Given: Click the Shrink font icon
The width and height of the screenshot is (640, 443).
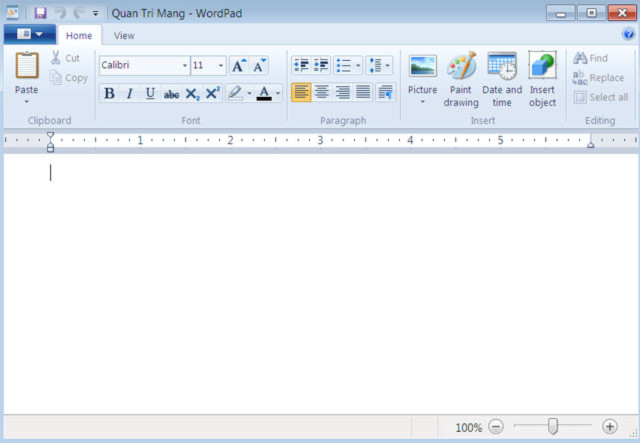Looking at the screenshot, I should pyautogui.click(x=259, y=66).
